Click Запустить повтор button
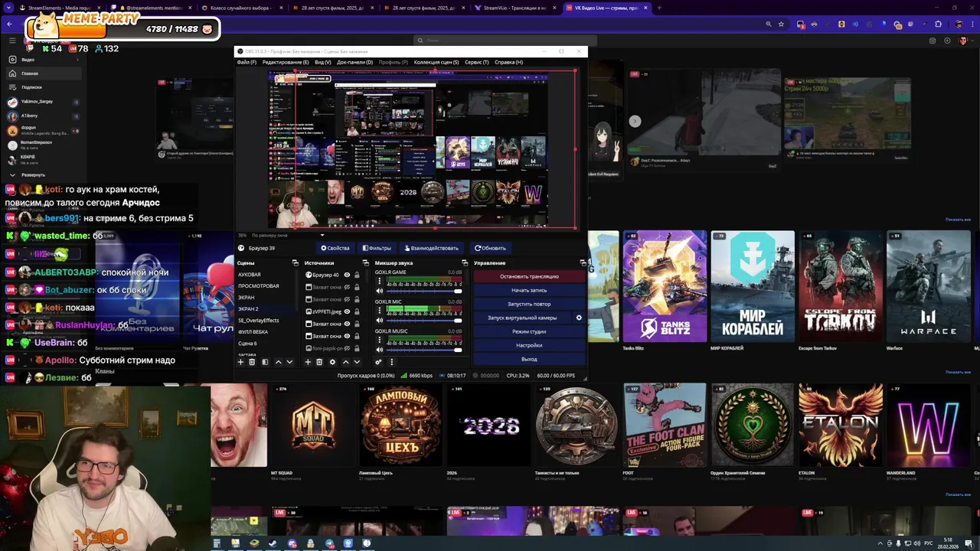 (529, 304)
